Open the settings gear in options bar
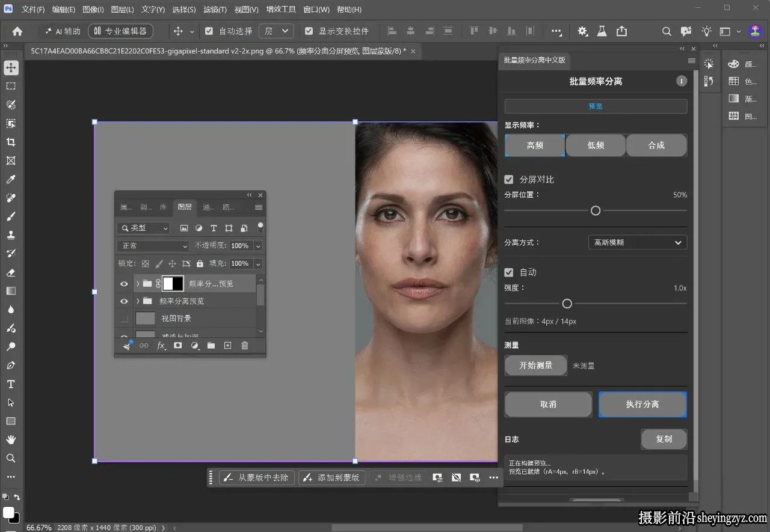 (582, 31)
